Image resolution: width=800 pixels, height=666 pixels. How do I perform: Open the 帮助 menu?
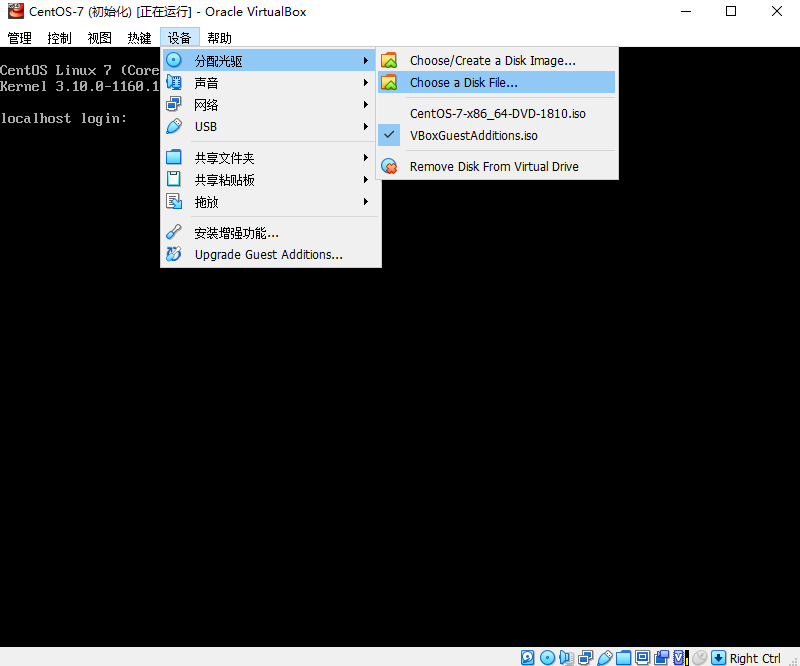coord(219,38)
